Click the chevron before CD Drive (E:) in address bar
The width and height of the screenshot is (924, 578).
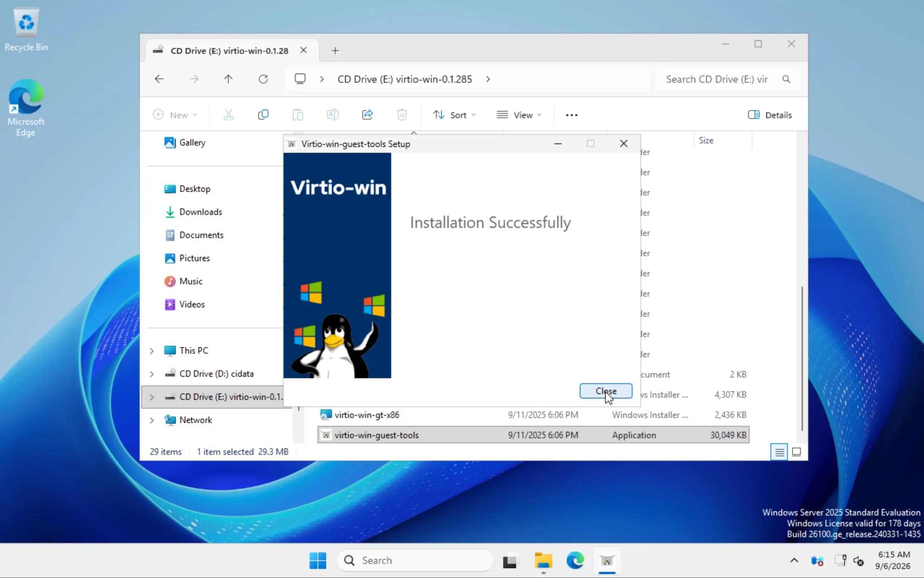322,79
